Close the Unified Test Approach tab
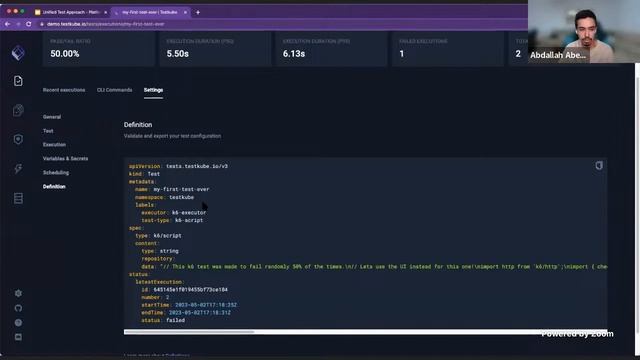Viewport: 640px width, 360px height. 106,12
